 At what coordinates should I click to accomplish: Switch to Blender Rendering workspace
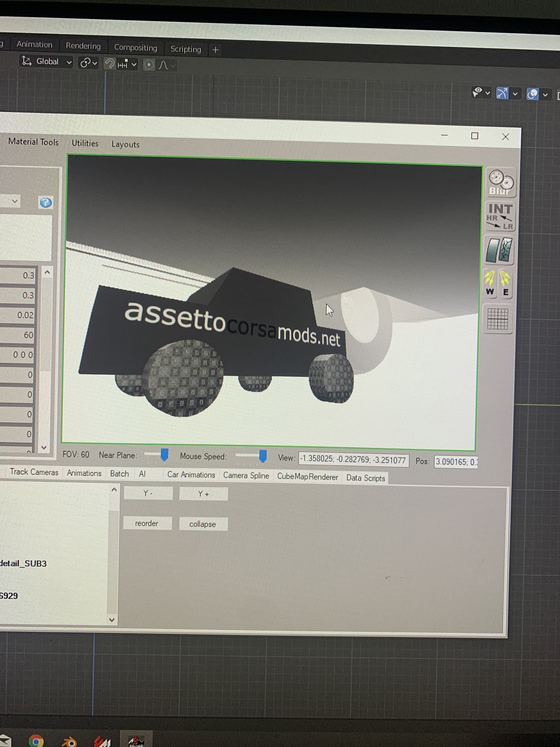point(83,46)
